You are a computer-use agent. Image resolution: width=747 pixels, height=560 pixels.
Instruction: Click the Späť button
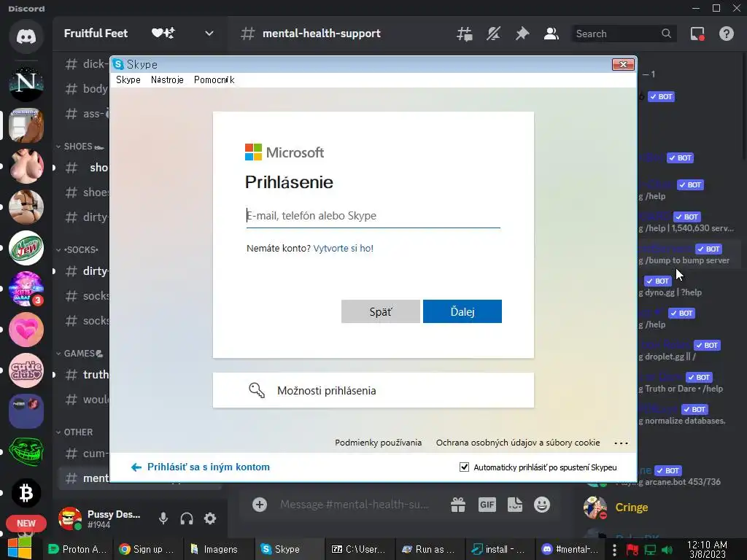pyautogui.click(x=381, y=311)
